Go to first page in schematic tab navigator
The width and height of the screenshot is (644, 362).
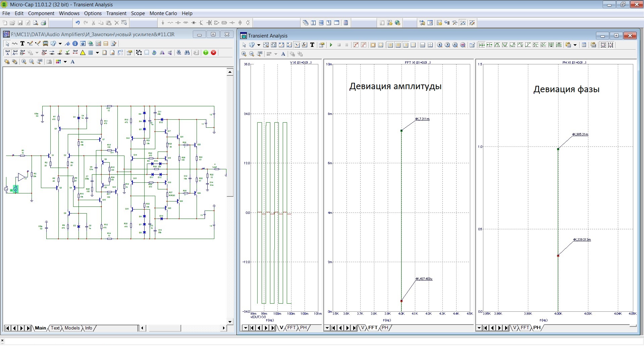click(x=7, y=328)
